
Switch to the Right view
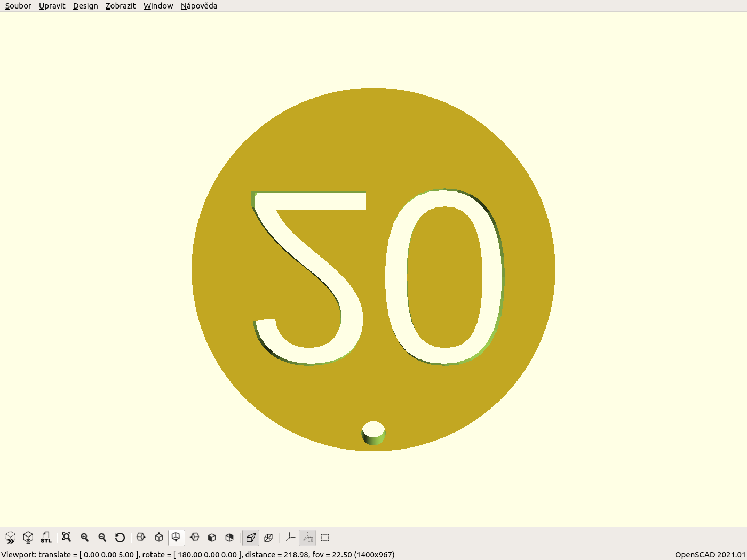point(141,538)
